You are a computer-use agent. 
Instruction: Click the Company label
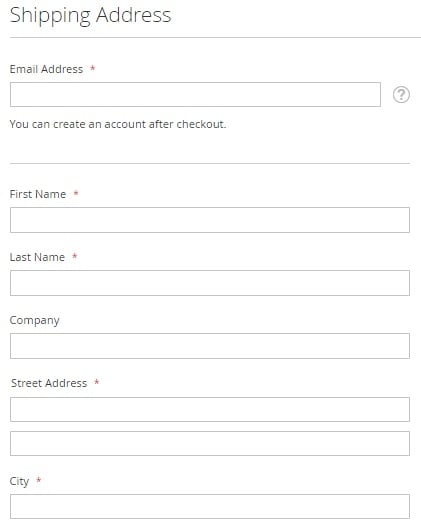tap(34, 321)
